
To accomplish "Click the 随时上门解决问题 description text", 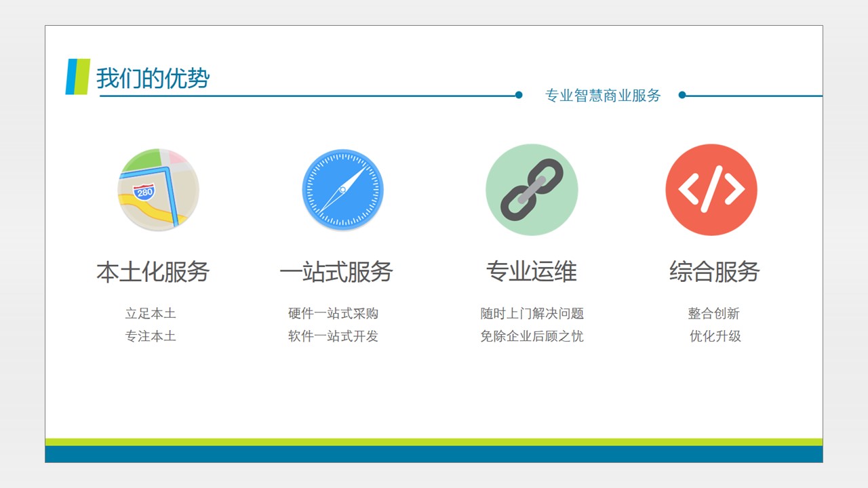I will coord(533,313).
